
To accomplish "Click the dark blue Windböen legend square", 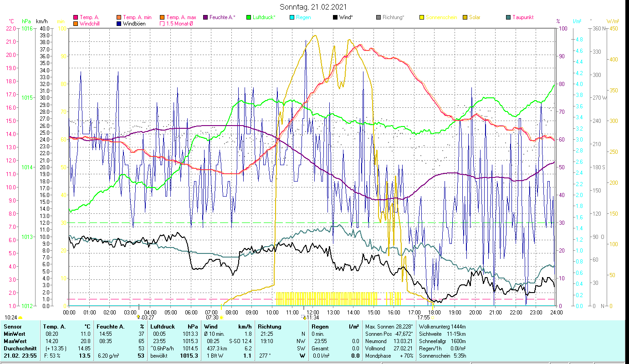I will (118, 24).
